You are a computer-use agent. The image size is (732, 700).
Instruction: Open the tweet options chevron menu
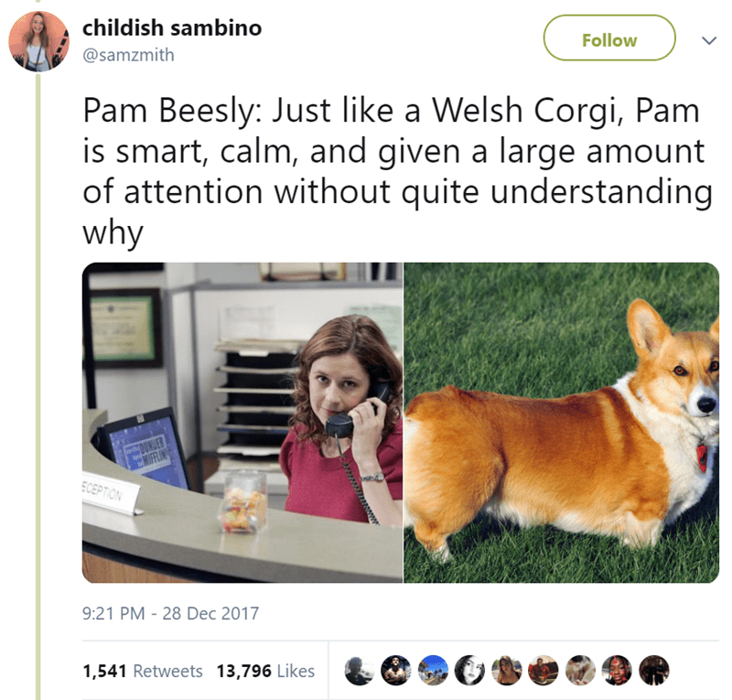pyautogui.click(x=709, y=40)
